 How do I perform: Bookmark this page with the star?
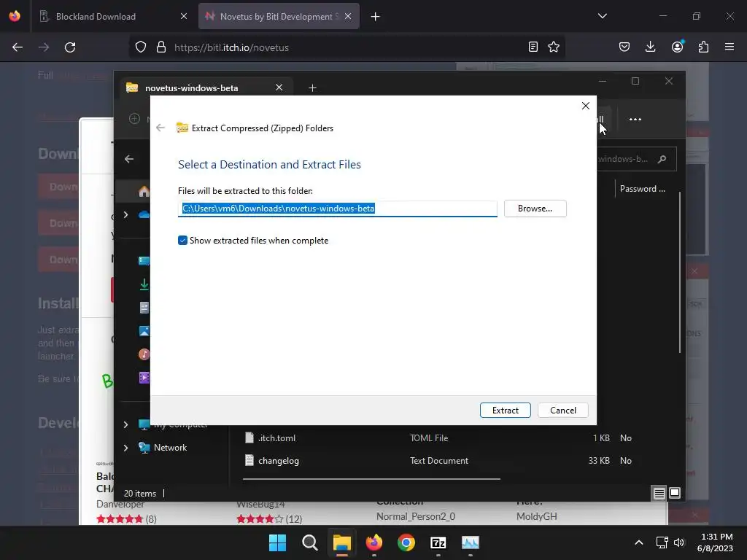click(554, 47)
